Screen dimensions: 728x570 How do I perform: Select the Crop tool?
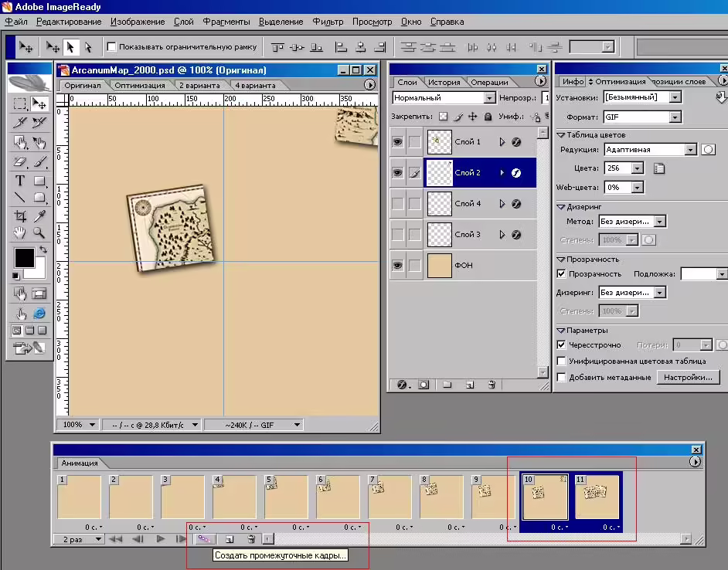[x=19, y=215]
